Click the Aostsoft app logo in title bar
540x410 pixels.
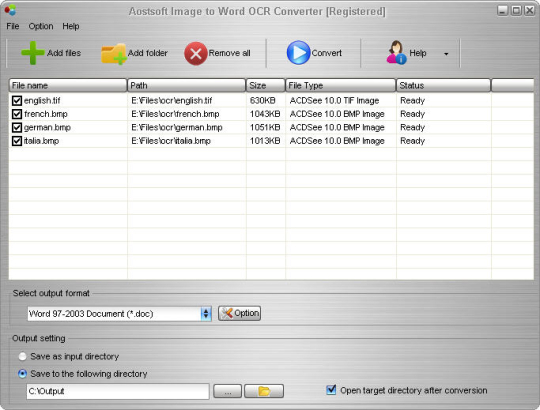coord(10,10)
